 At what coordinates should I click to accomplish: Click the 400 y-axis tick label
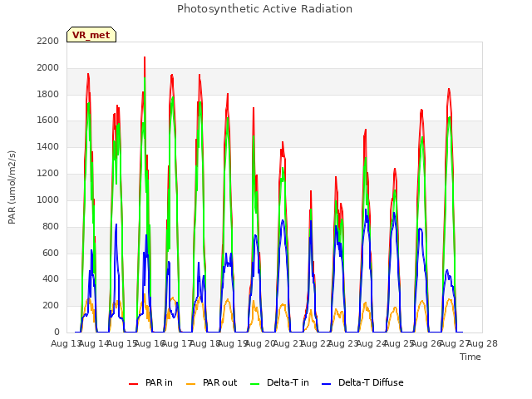(x=51, y=279)
